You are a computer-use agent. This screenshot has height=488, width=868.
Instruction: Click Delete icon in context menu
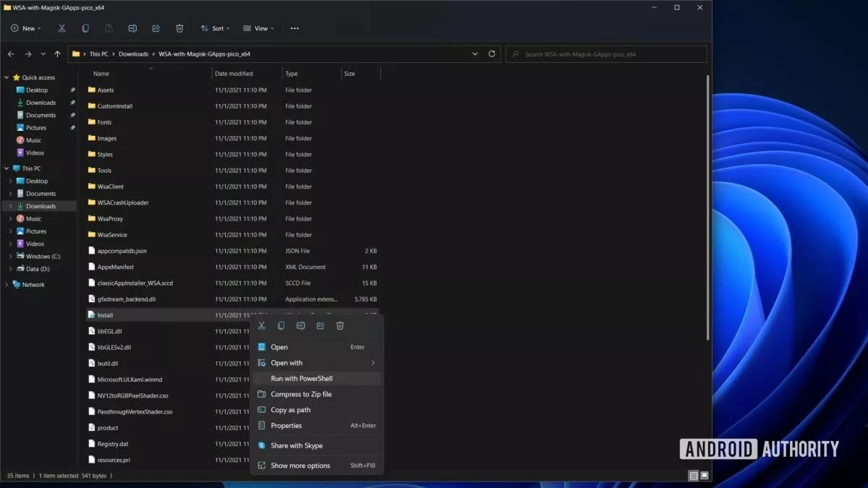click(x=340, y=326)
